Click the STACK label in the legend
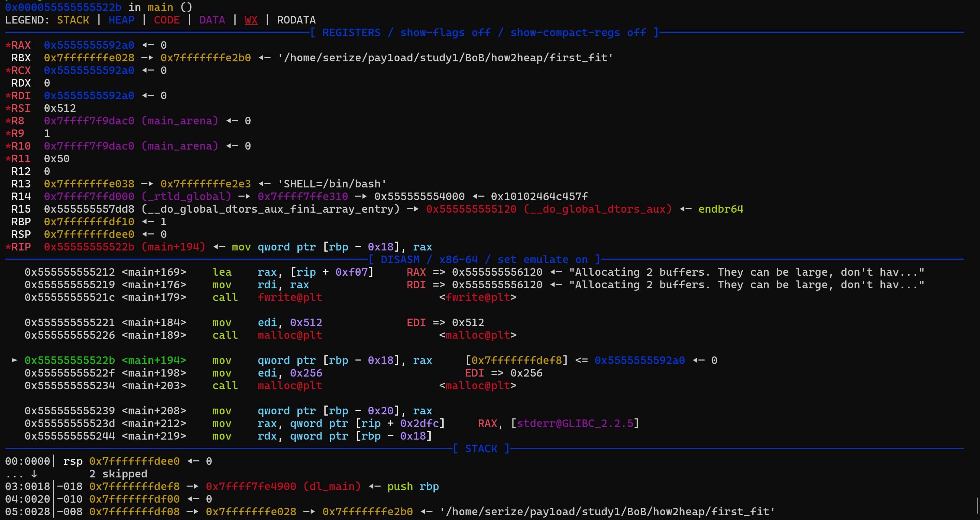Viewport: 980px width, 520px height. (x=73, y=20)
